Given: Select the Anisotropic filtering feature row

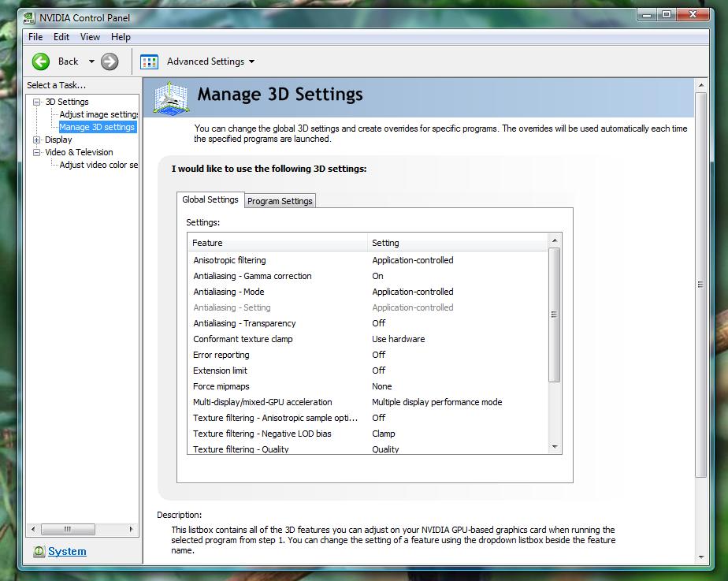Looking at the screenshot, I should pyautogui.click(x=368, y=260).
